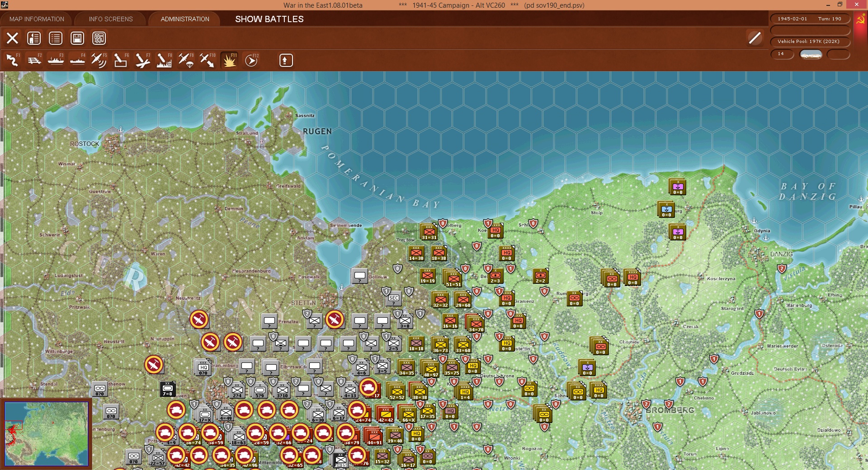Image resolution: width=868 pixels, height=470 pixels.
Task: Select the unit counter labeled 29=60
Action: [x=463, y=300]
